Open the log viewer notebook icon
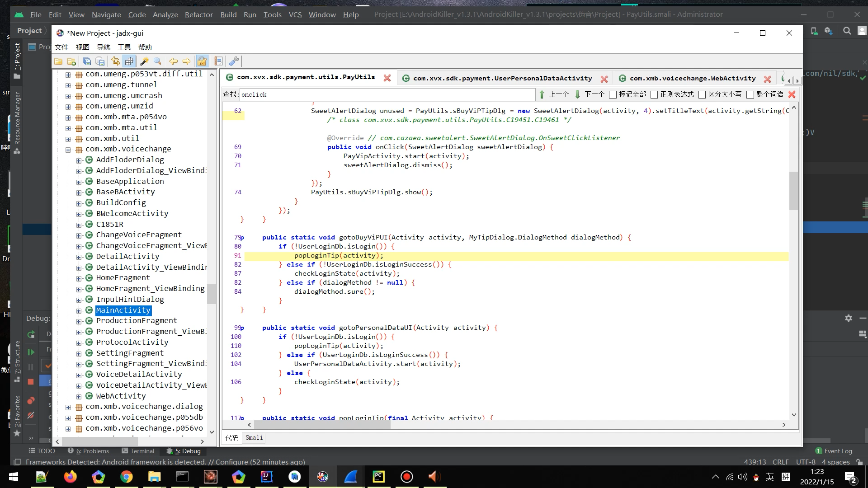 pyautogui.click(x=218, y=61)
